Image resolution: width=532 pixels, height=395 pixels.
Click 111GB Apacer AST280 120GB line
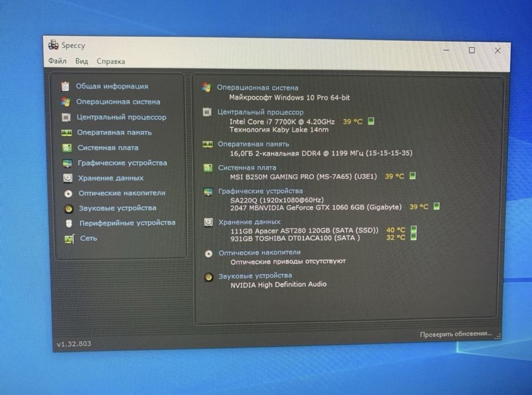pyautogui.click(x=304, y=231)
